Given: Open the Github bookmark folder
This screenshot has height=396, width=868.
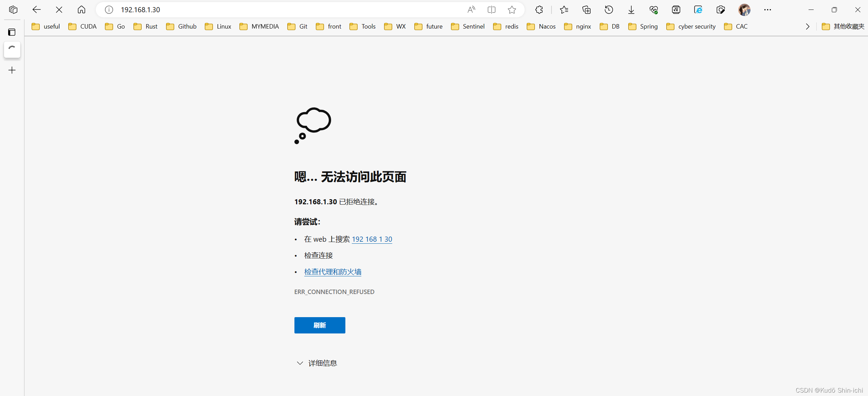Looking at the screenshot, I should [181, 27].
